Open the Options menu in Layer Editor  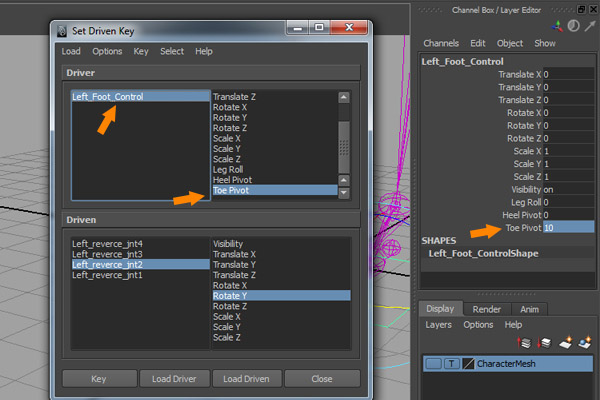tap(478, 325)
